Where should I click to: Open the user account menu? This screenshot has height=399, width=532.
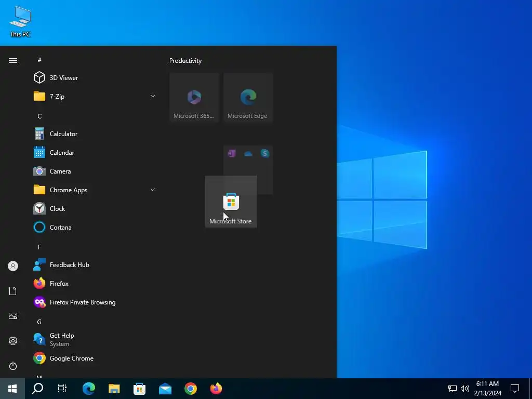(x=13, y=266)
